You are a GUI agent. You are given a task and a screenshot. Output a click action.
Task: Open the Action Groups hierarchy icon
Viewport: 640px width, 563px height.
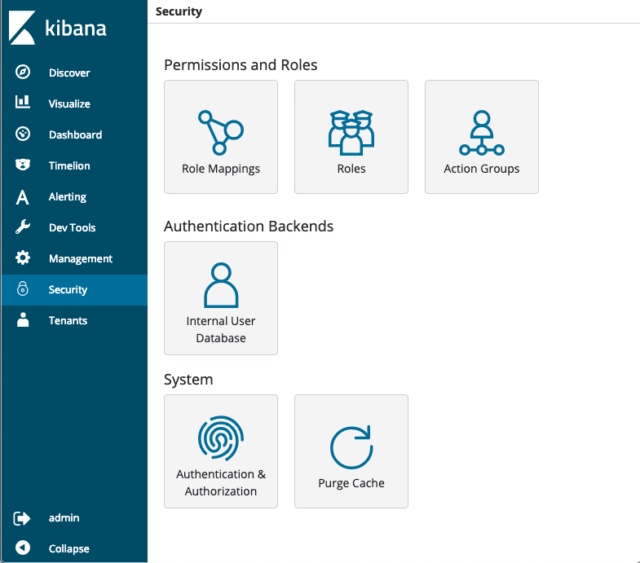tap(482, 133)
